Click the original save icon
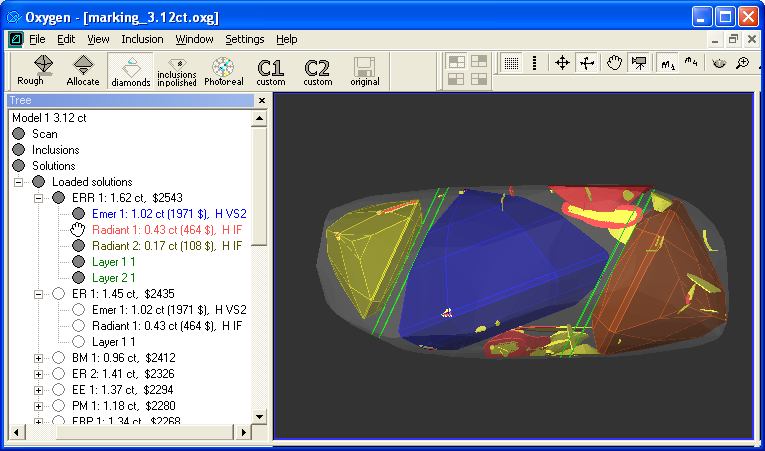The height and width of the screenshot is (451, 765). pos(364,69)
